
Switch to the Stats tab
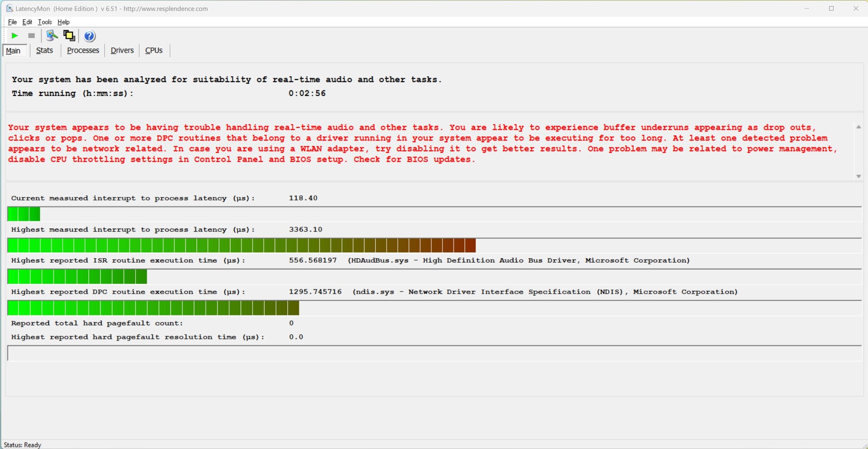click(x=44, y=51)
